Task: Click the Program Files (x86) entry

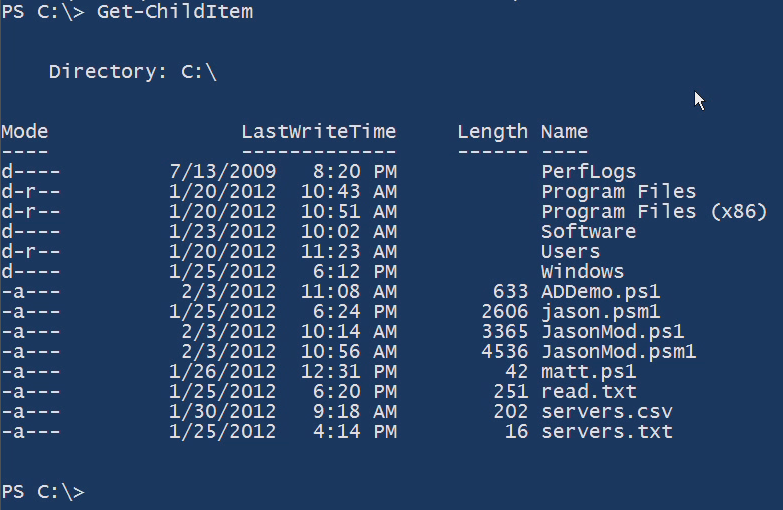Action: [x=654, y=211]
